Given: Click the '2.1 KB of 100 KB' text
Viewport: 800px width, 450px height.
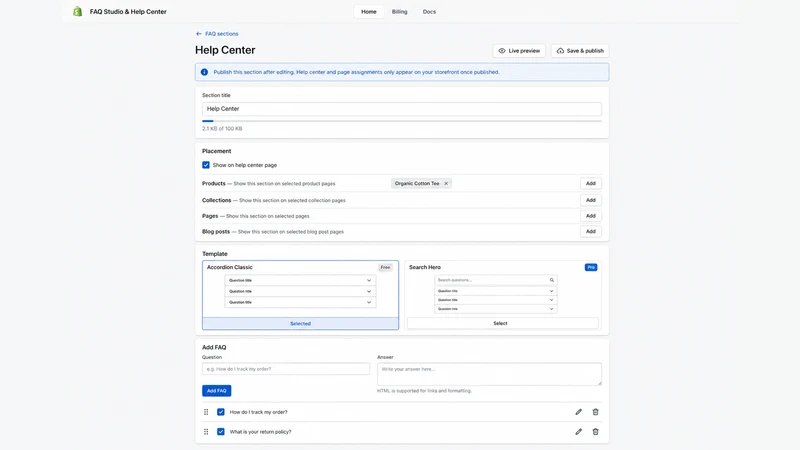Looking at the screenshot, I should [x=222, y=129].
